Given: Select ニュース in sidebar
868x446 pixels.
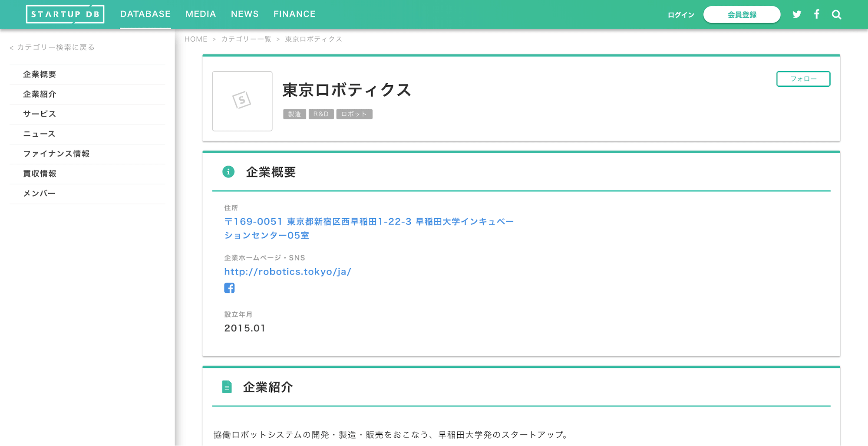Looking at the screenshot, I should [87, 134].
